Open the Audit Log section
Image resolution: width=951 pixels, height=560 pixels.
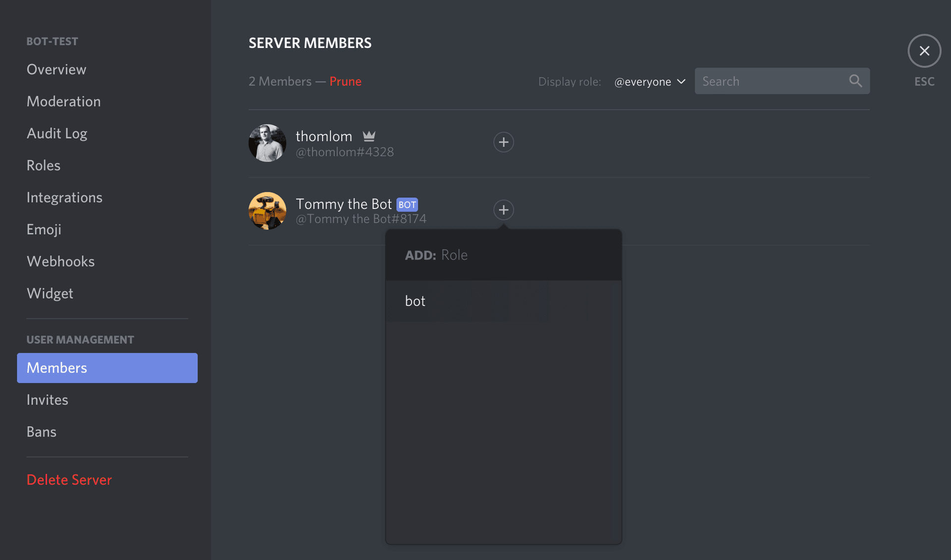coord(57,133)
